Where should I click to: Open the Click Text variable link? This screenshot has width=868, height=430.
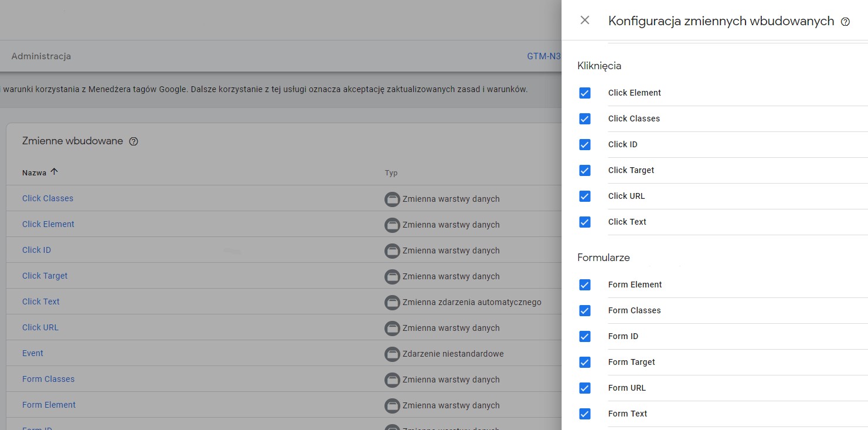pos(41,302)
